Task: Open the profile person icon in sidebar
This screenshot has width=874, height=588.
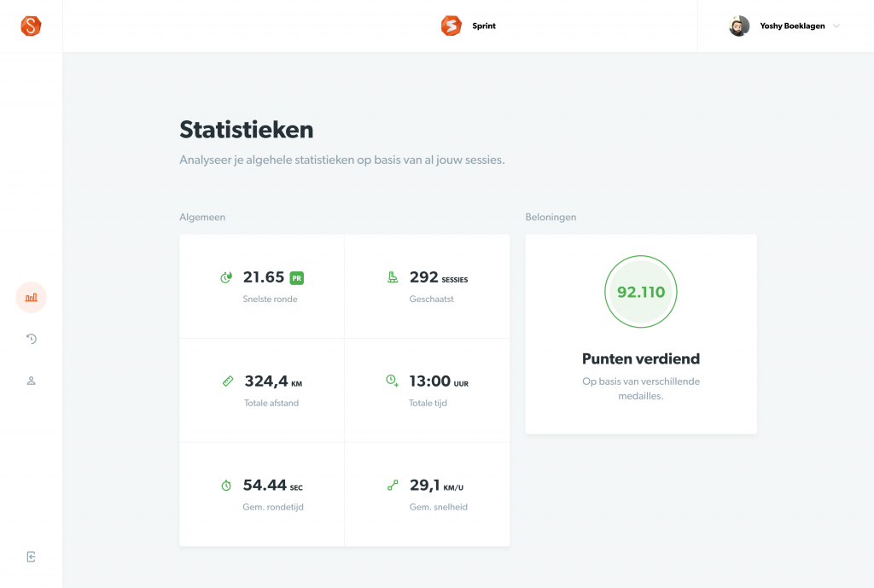Action: (x=32, y=381)
